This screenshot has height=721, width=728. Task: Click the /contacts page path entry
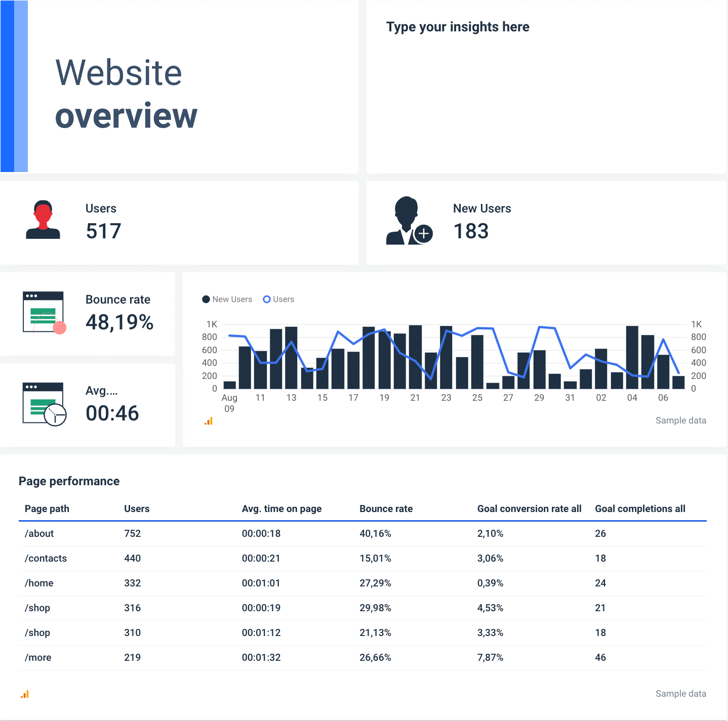point(46,558)
